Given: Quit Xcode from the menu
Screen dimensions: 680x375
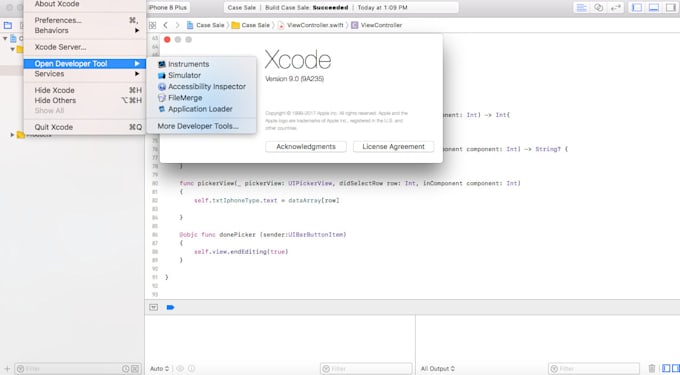Looking at the screenshot, I should 85,127.
